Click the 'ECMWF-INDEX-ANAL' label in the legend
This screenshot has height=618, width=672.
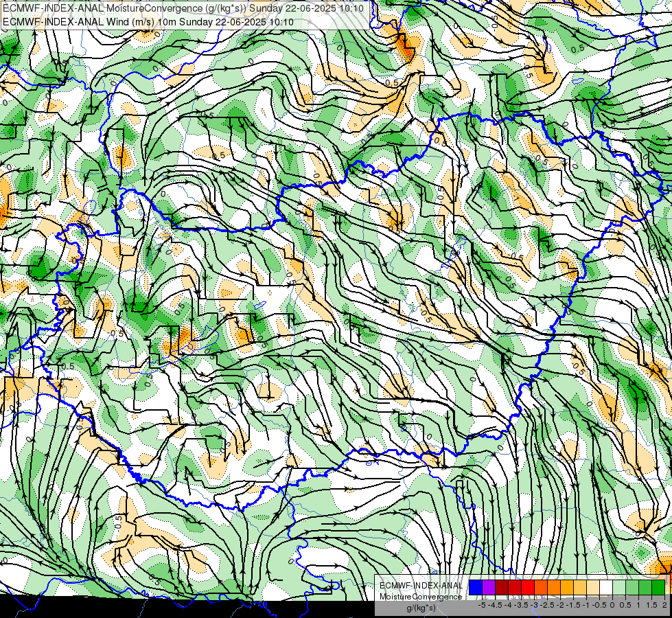click(x=421, y=586)
